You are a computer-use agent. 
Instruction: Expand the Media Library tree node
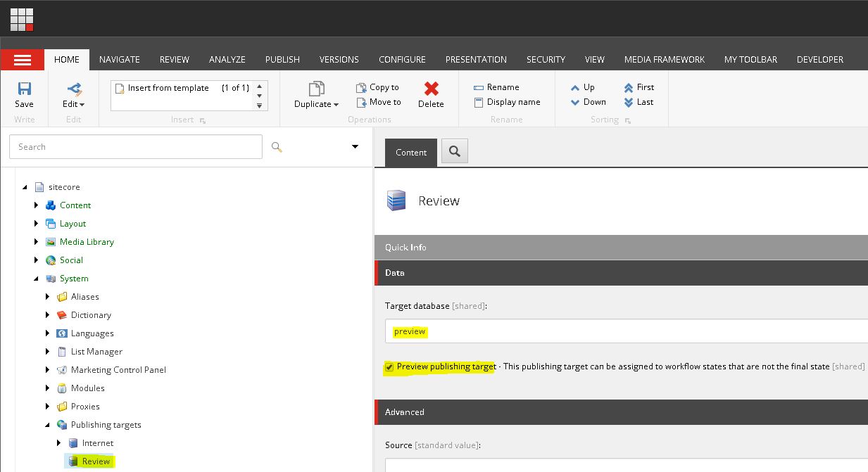(37, 242)
